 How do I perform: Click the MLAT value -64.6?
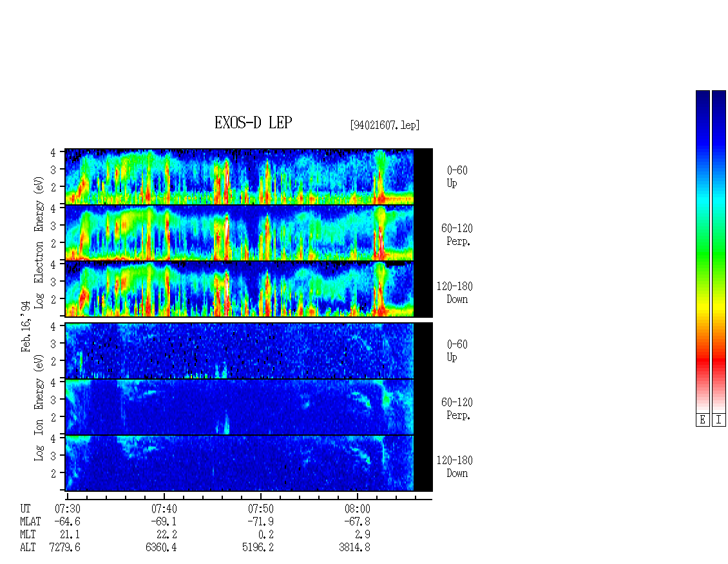[67, 521]
